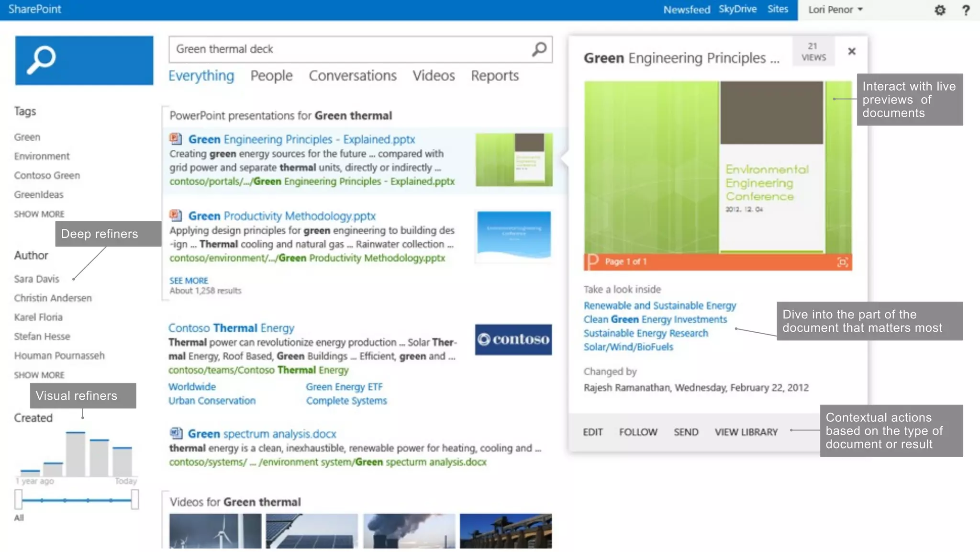Image resolution: width=980 pixels, height=552 pixels.
Task: Click the dam video thumbnail
Action: (506, 531)
